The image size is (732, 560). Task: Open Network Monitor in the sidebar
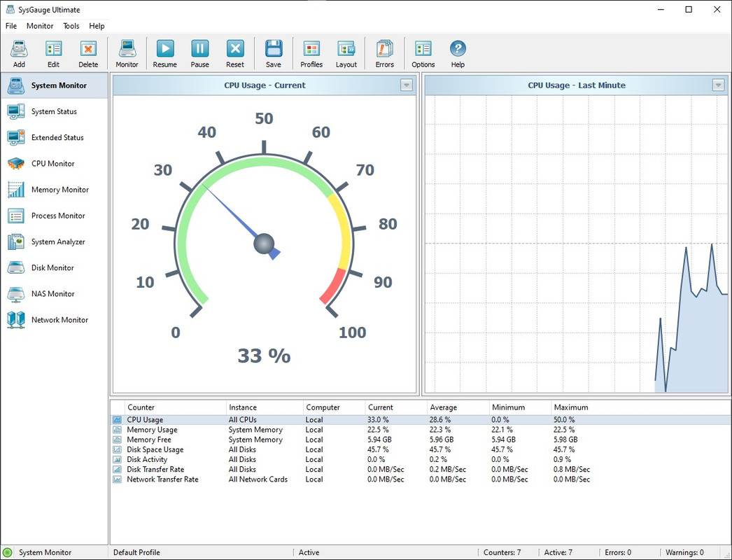click(54, 320)
